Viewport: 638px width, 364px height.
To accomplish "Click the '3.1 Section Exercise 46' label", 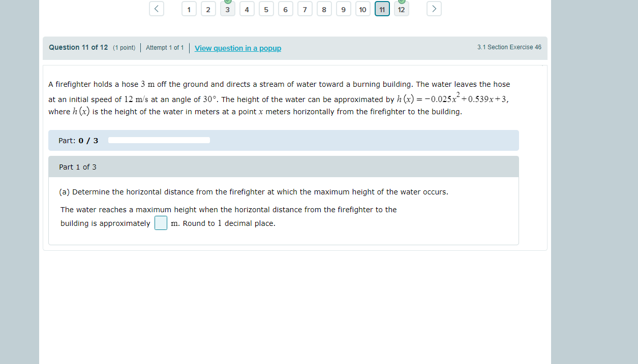I will click(x=509, y=47).
